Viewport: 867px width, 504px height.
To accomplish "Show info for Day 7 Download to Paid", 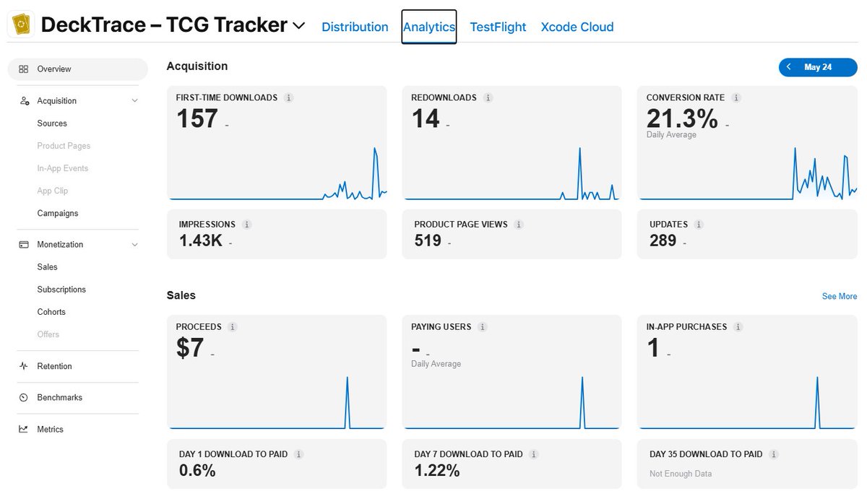I will (534, 455).
